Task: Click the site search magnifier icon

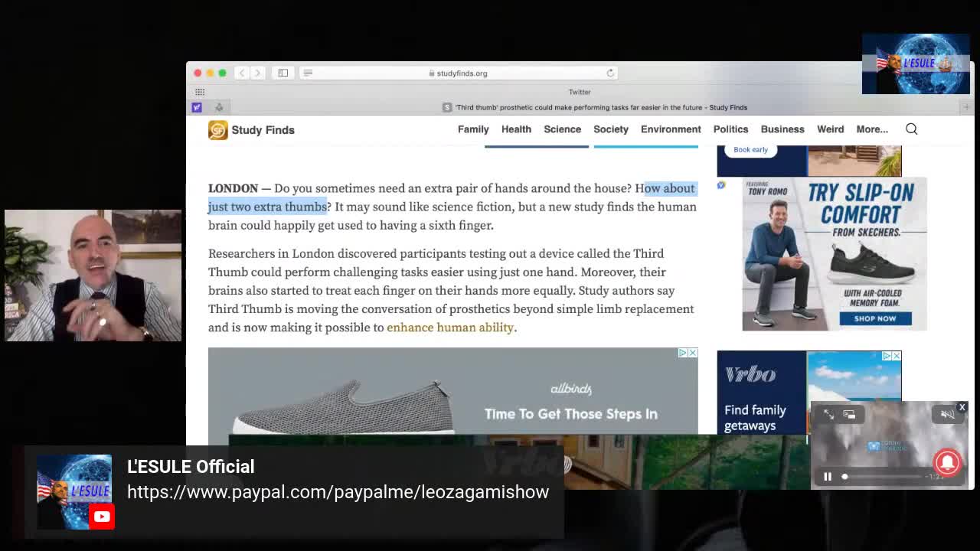Action: pyautogui.click(x=911, y=129)
